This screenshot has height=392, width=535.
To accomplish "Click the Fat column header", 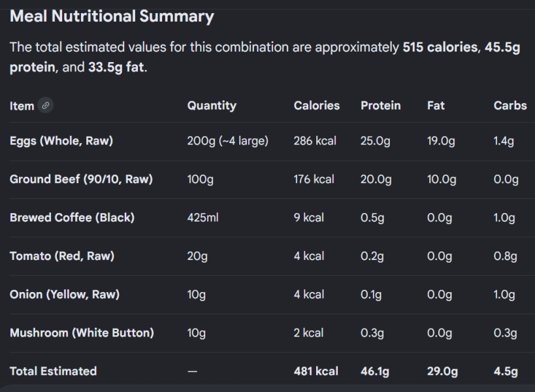I will pyautogui.click(x=436, y=106).
